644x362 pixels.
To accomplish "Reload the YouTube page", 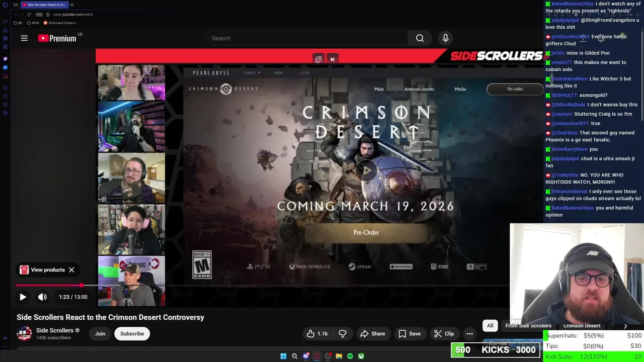I will tap(29, 15).
